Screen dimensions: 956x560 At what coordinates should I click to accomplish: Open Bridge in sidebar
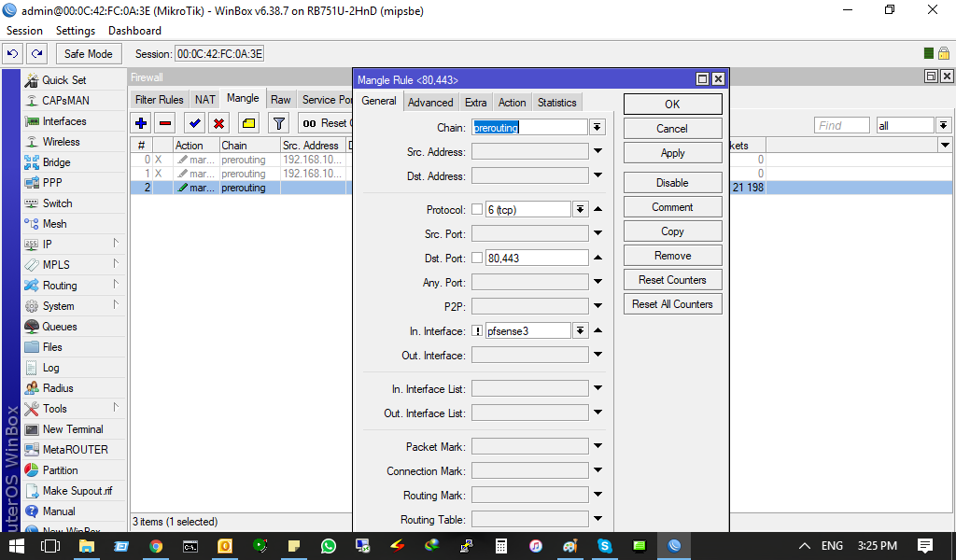[73, 162]
